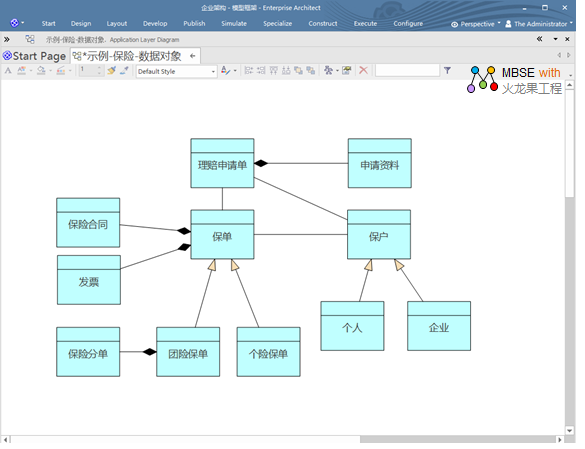Select the 个险保单 data object

[x=269, y=352]
